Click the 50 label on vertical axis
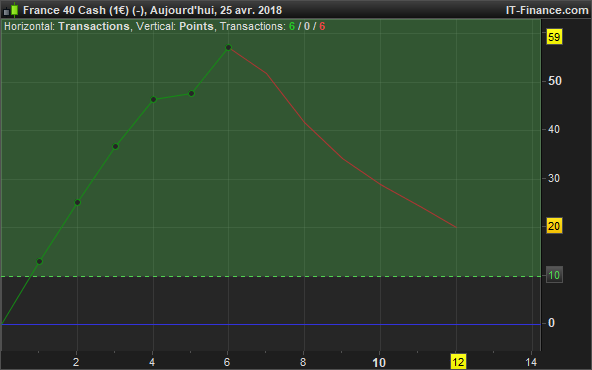This screenshot has width=592, height=370. [x=555, y=81]
